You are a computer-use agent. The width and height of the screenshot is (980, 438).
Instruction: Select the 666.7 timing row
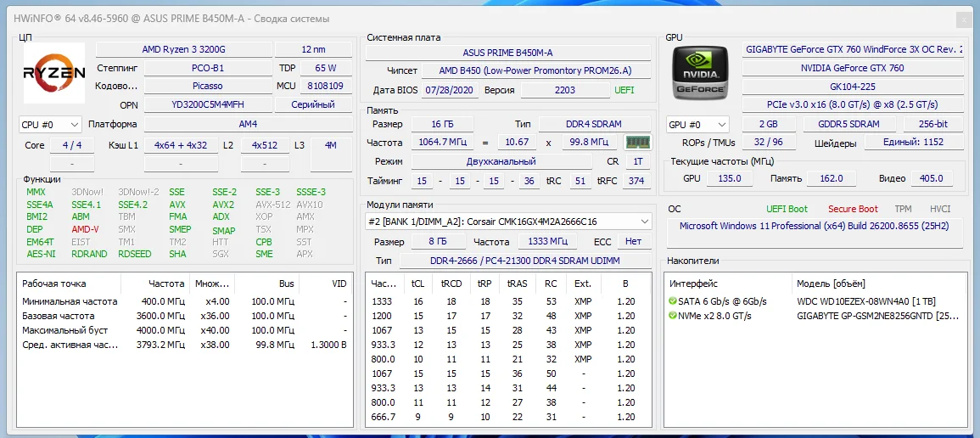tap(508, 417)
